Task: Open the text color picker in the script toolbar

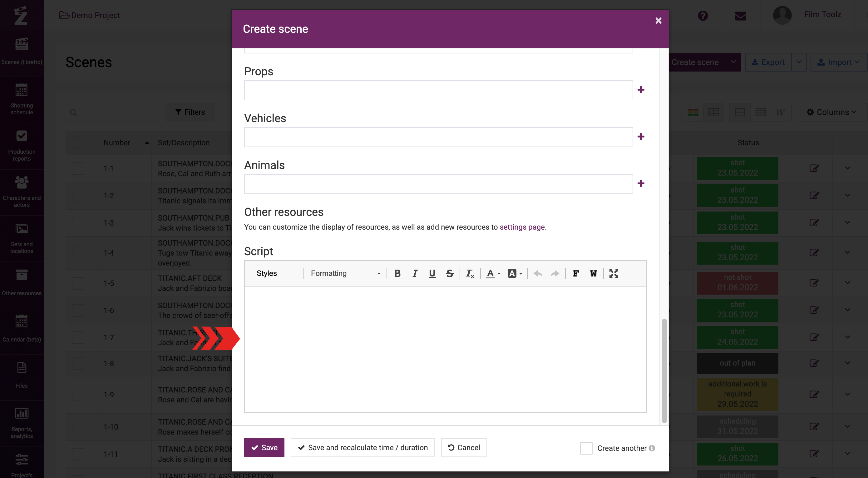Action: 493,273
